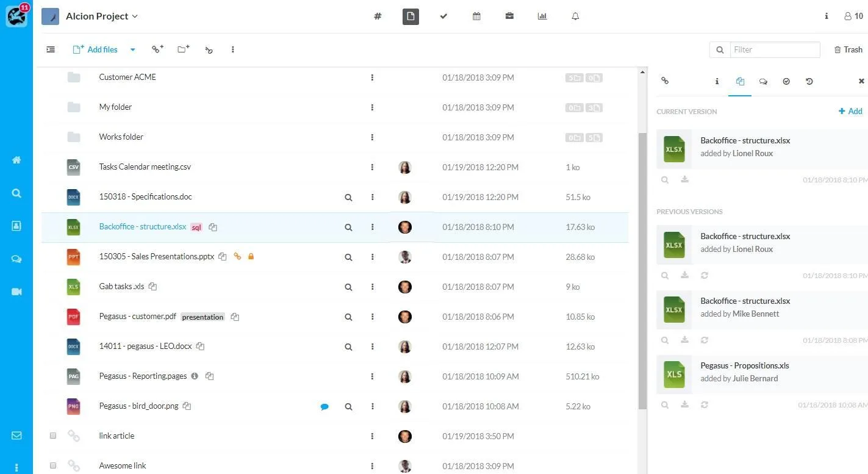The image size is (868, 474).
Task: Click link icon on Sales Presentations.pptx
Action: (237, 256)
